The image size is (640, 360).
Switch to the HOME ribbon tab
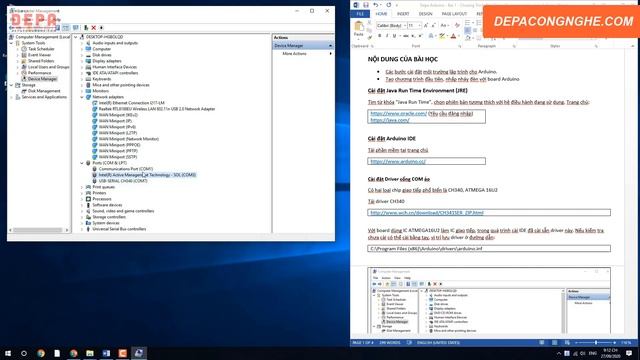381,14
